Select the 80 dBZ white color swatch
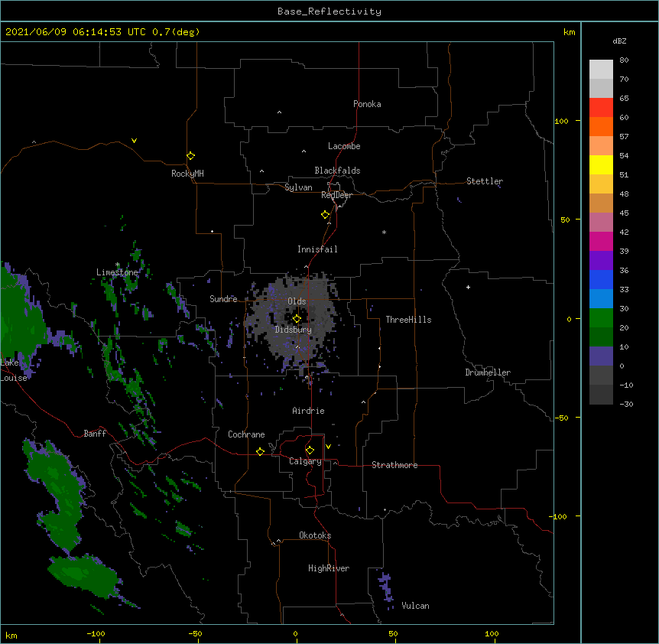659x644 pixels. click(x=601, y=70)
